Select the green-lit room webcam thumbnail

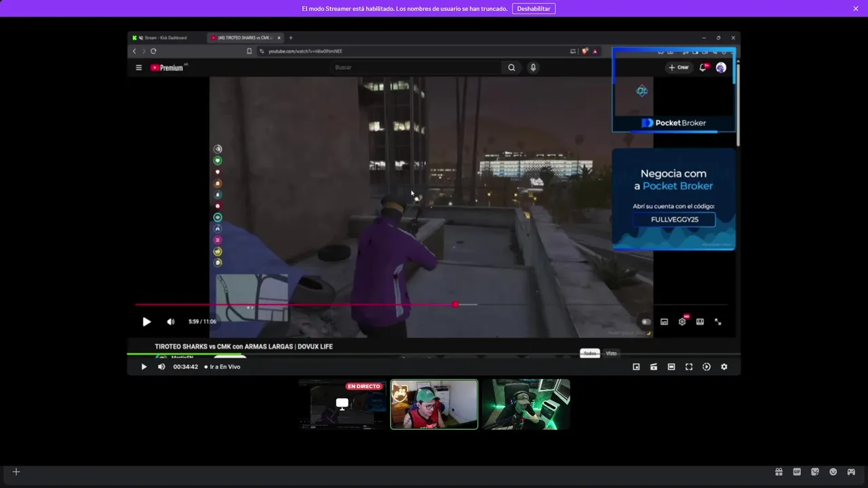coord(526,404)
